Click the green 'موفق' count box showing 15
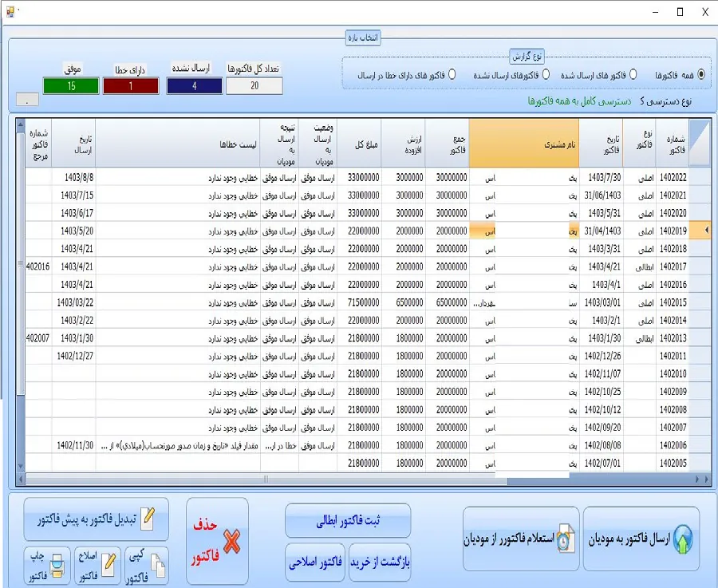 pos(71,86)
